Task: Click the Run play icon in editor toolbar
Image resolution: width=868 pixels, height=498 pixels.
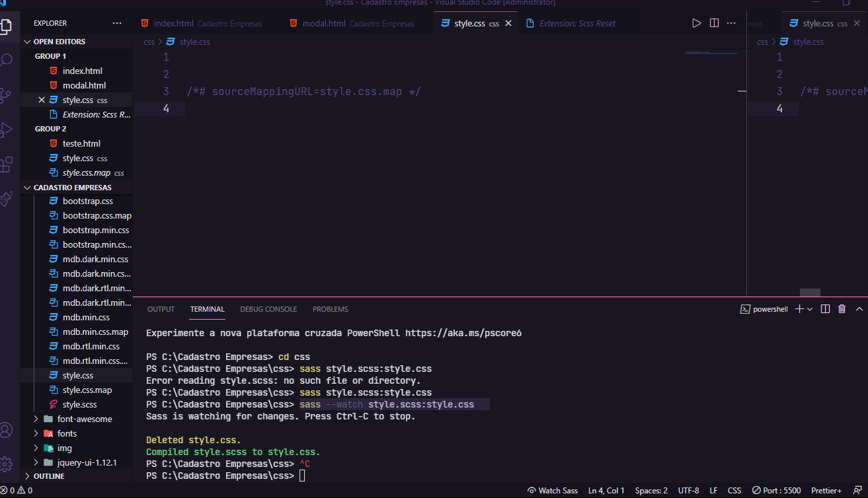Action: click(696, 23)
